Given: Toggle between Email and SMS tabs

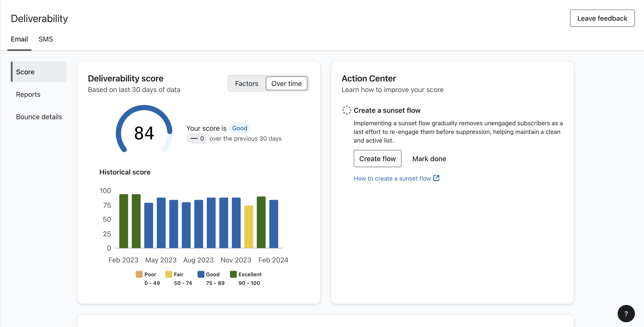Looking at the screenshot, I should point(45,38).
